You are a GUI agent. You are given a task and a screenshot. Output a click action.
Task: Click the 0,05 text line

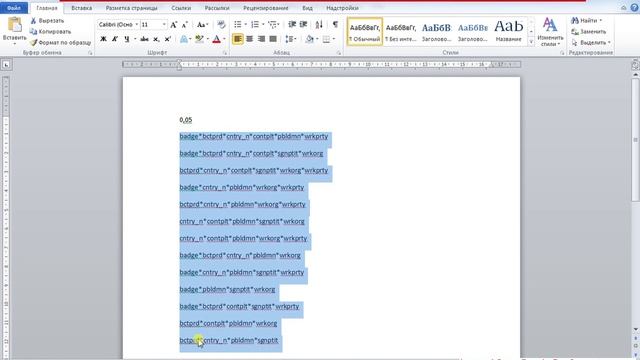(186, 120)
